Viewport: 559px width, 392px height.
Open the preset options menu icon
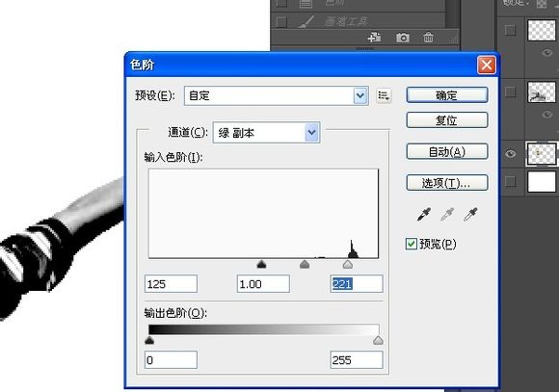click(x=384, y=95)
